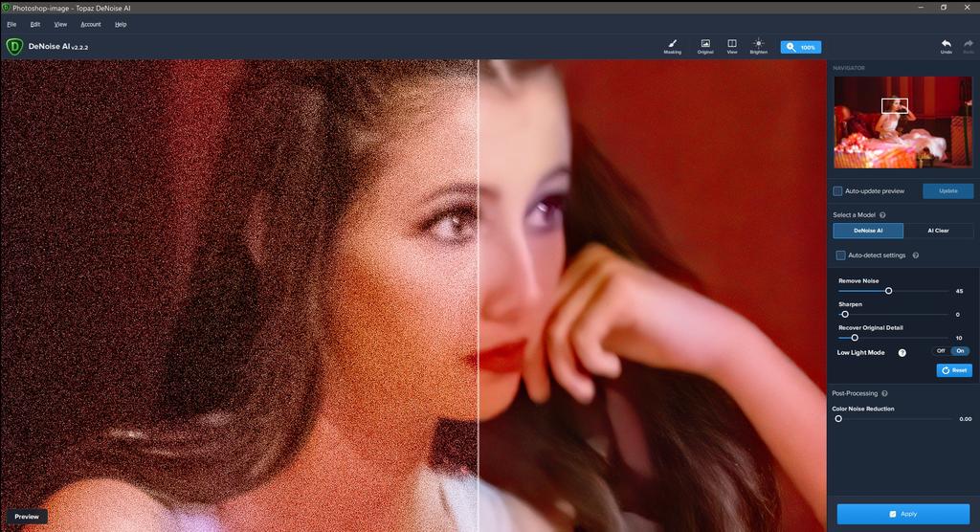
Task: Open the View layout options
Action: [732, 44]
